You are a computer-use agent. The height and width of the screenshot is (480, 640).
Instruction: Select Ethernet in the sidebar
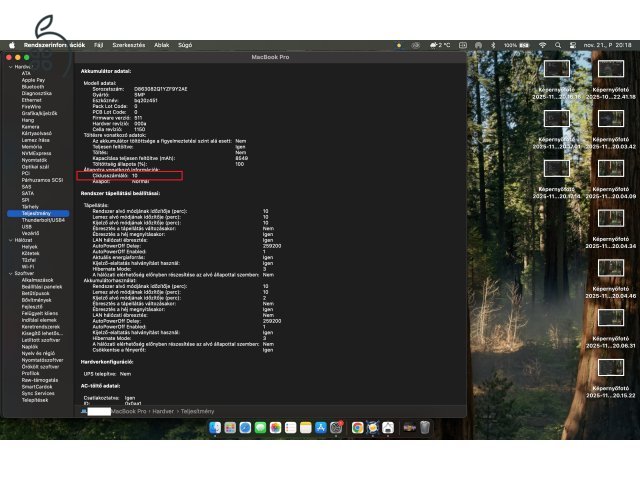pos(31,100)
